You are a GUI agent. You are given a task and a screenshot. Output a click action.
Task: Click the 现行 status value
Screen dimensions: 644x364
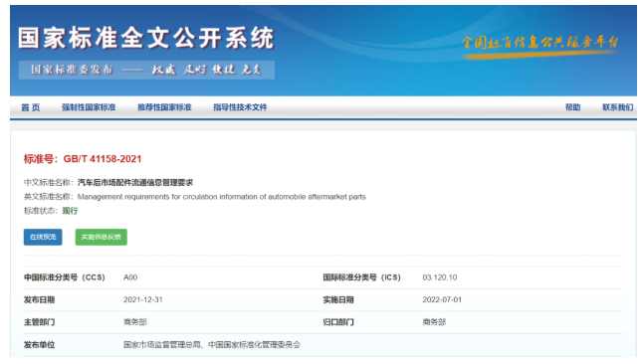(70, 211)
